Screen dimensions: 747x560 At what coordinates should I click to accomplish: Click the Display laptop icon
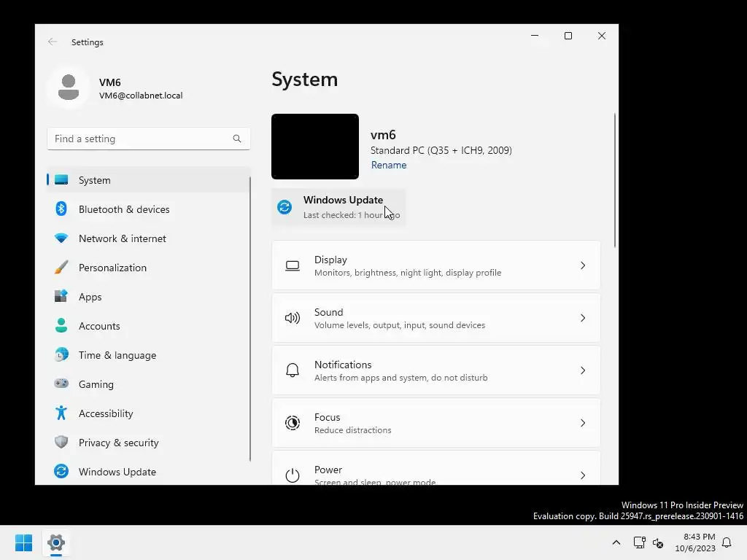coord(293,265)
